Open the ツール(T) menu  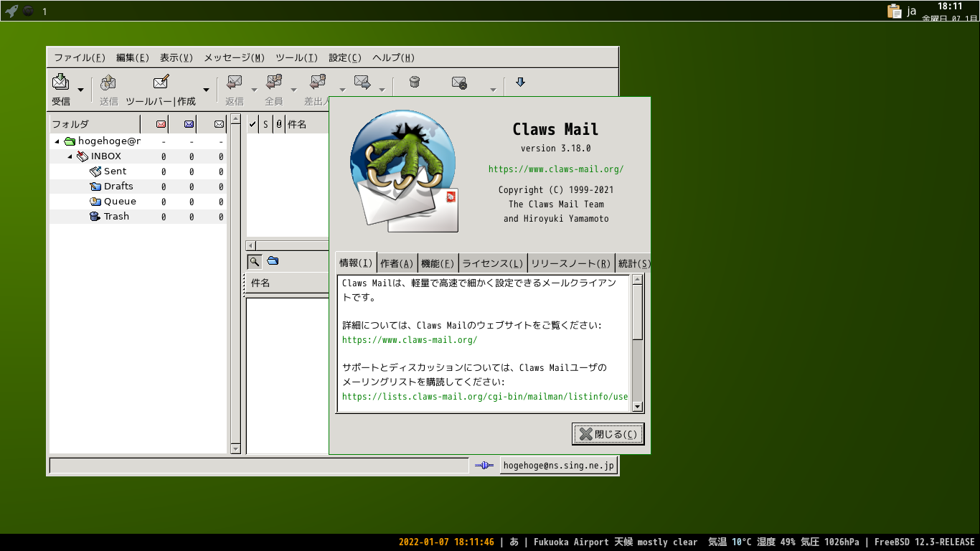(x=297, y=58)
